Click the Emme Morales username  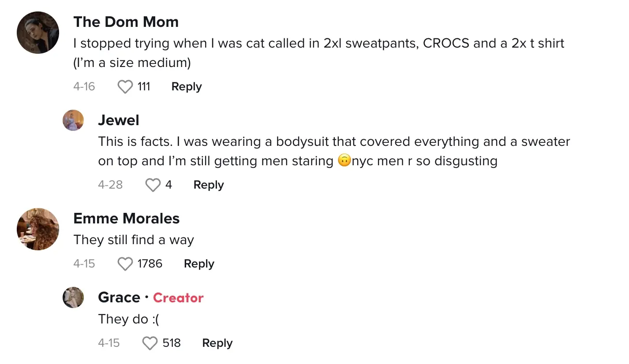126,219
